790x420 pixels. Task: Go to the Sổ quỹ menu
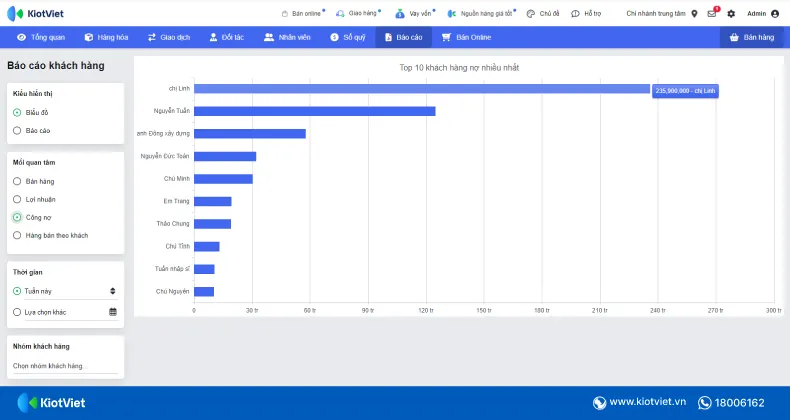click(x=349, y=37)
